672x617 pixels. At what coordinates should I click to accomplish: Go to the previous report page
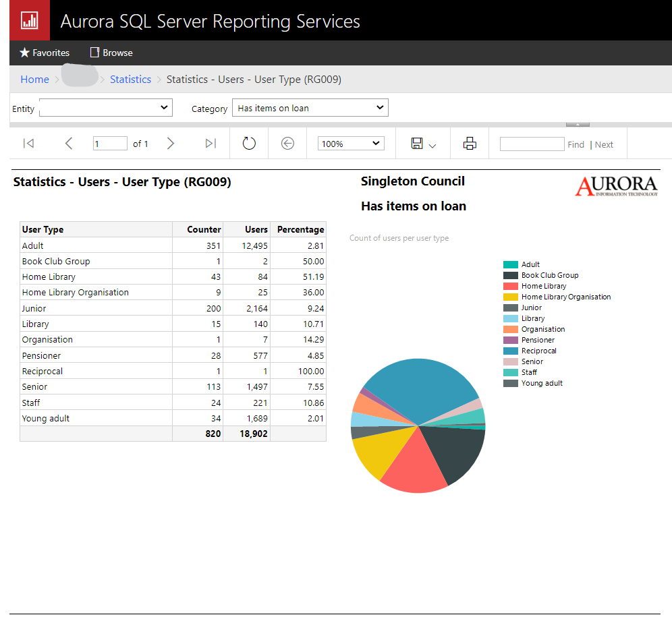pyautogui.click(x=69, y=143)
